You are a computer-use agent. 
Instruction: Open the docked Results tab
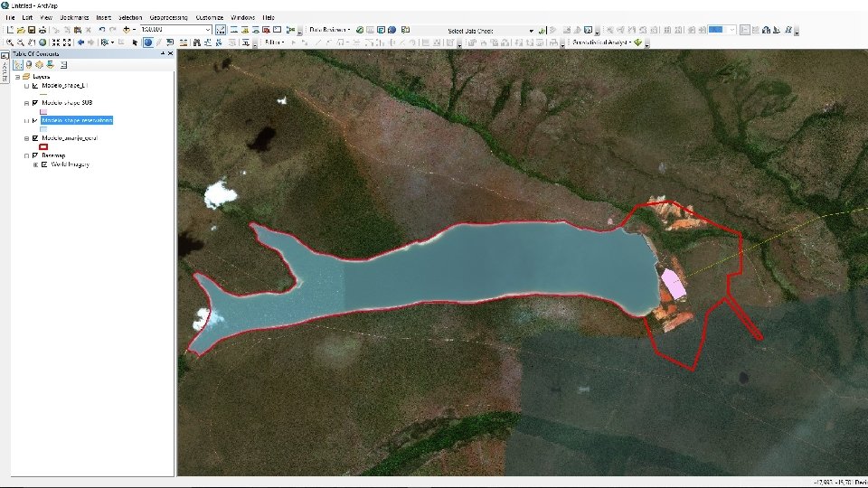point(5,68)
